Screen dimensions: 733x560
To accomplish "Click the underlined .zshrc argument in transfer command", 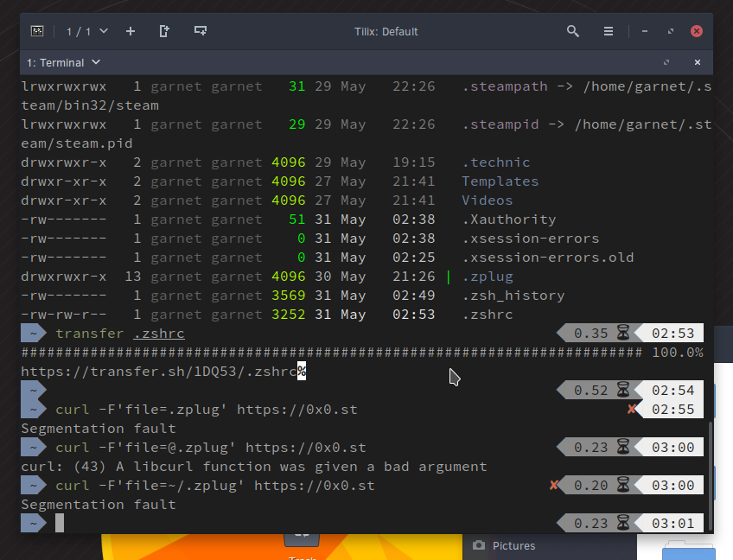I will [159, 334].
